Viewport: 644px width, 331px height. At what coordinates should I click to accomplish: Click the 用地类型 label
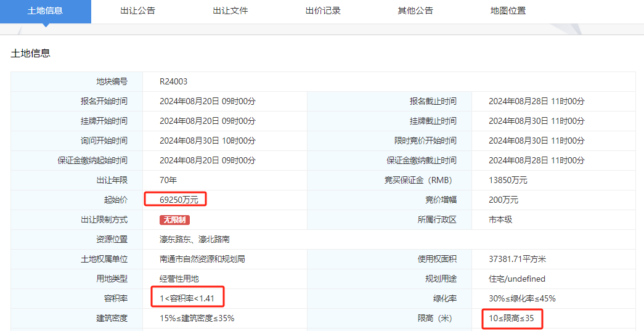112,279
